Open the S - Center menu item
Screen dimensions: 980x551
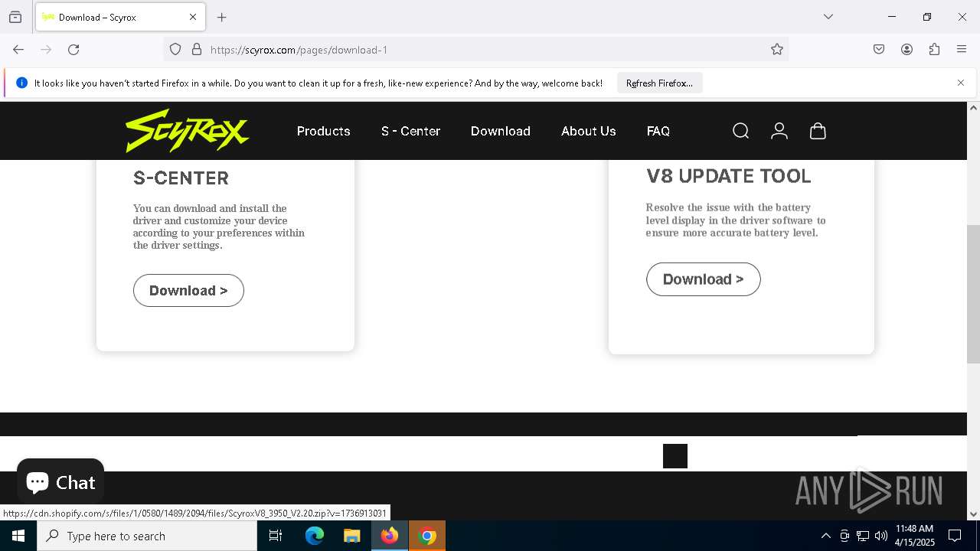point(410,131)
